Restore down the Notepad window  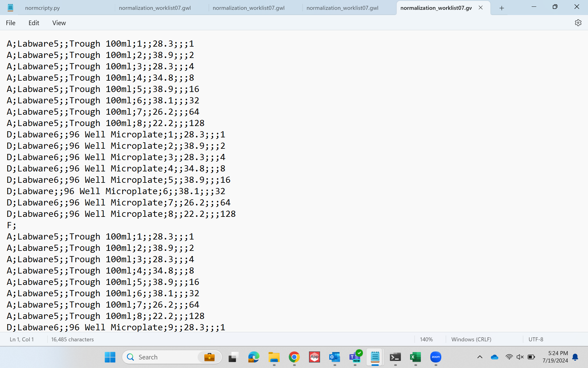[555, 7]
